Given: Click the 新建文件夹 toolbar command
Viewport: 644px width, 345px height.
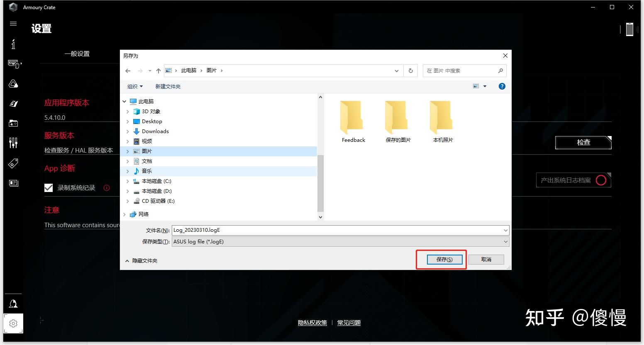Looking at the screenshot, I should pos(168,86).
